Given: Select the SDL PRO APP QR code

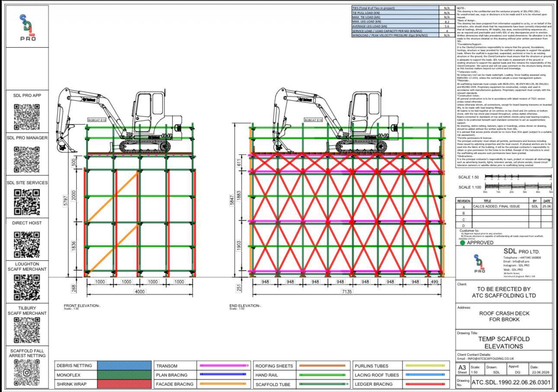Looking at the screenshot, I should [27, 117].
